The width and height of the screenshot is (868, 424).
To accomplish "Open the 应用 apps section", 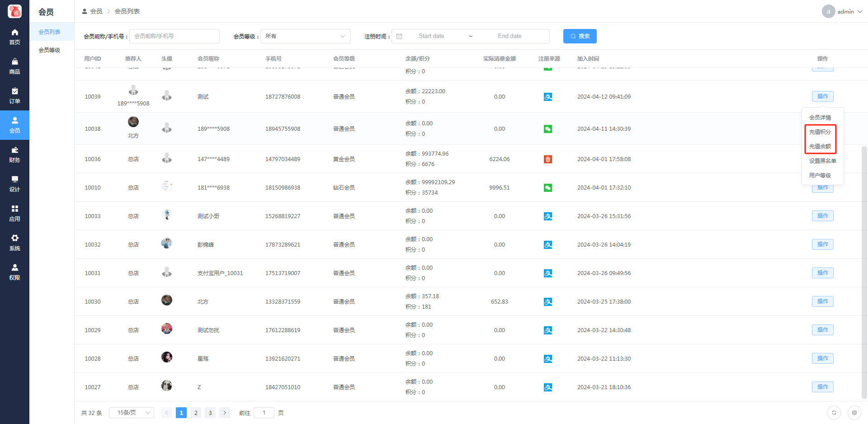I will pos(14,213).
